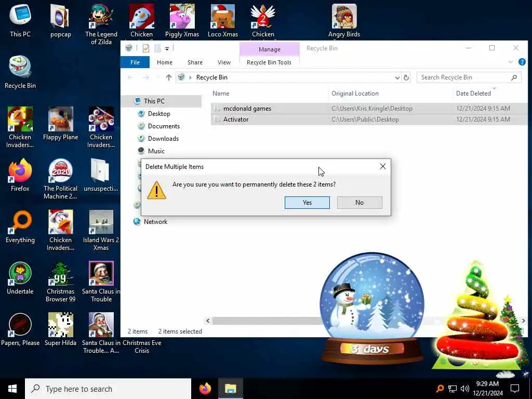Select the Papers, Please desktop icon

coord(20,330)
